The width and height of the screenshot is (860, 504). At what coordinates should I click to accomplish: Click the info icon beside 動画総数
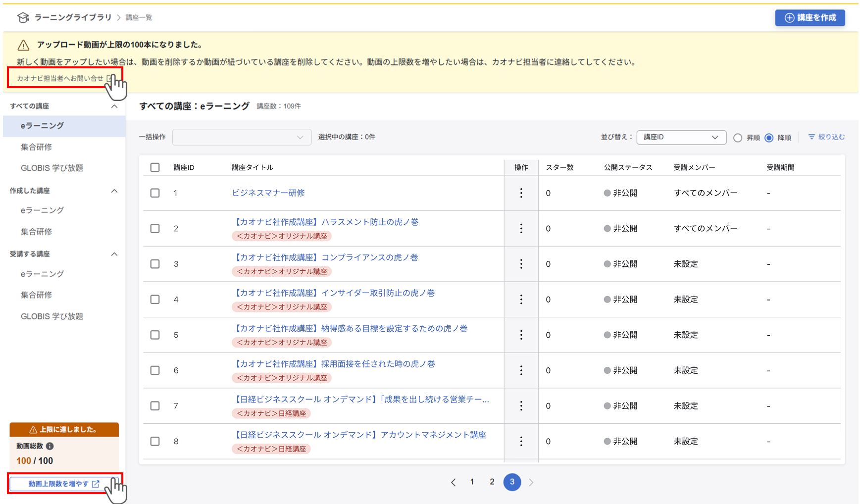(50, 446)
